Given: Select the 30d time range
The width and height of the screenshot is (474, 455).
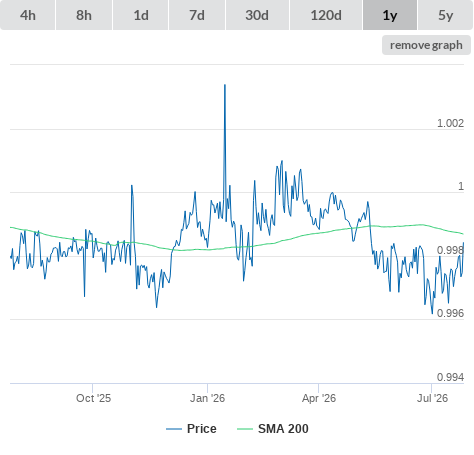Looking at the screenshot, I should (x=257, y=15).
